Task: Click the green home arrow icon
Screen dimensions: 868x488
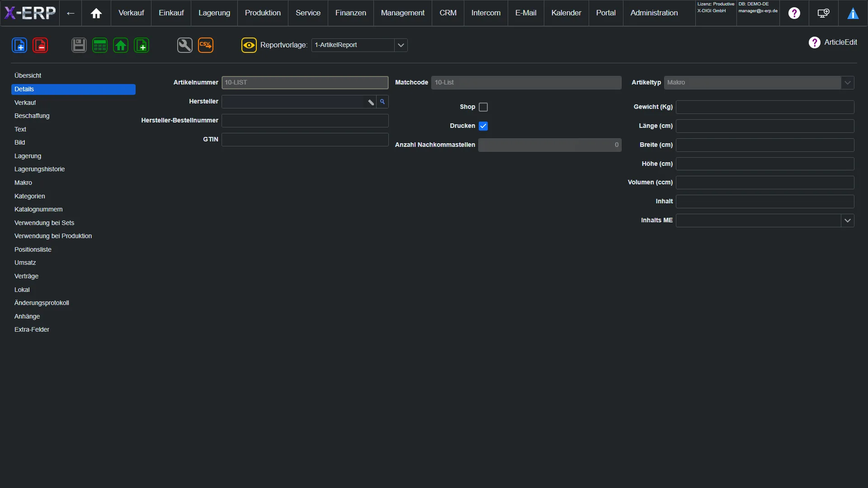Action: point(121,45)
